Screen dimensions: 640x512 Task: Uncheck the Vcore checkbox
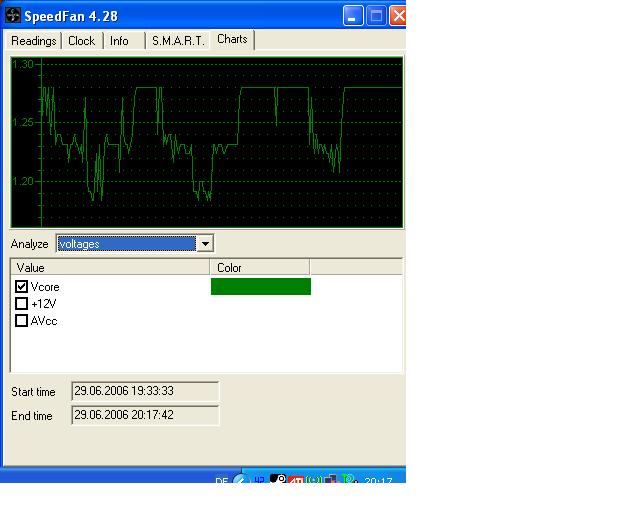pos(21,287)
